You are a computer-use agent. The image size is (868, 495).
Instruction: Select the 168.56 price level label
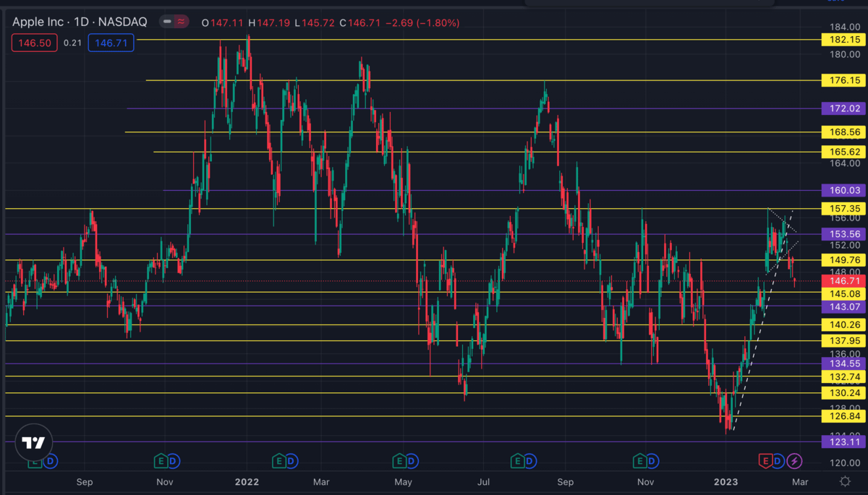[844, 132]
